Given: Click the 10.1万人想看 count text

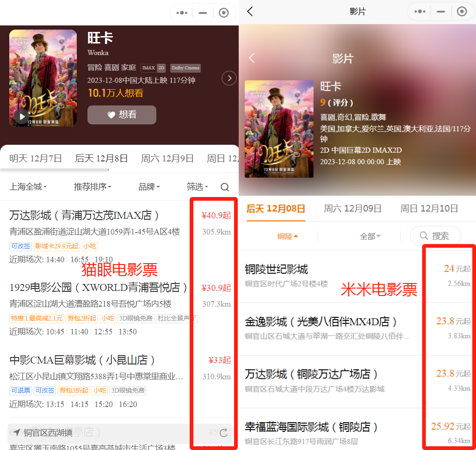Looking at the screenshot, I should 115,93.
